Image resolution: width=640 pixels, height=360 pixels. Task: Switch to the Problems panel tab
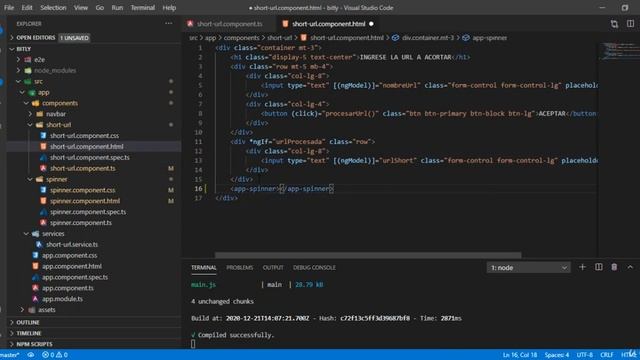[x=240, y=268]
